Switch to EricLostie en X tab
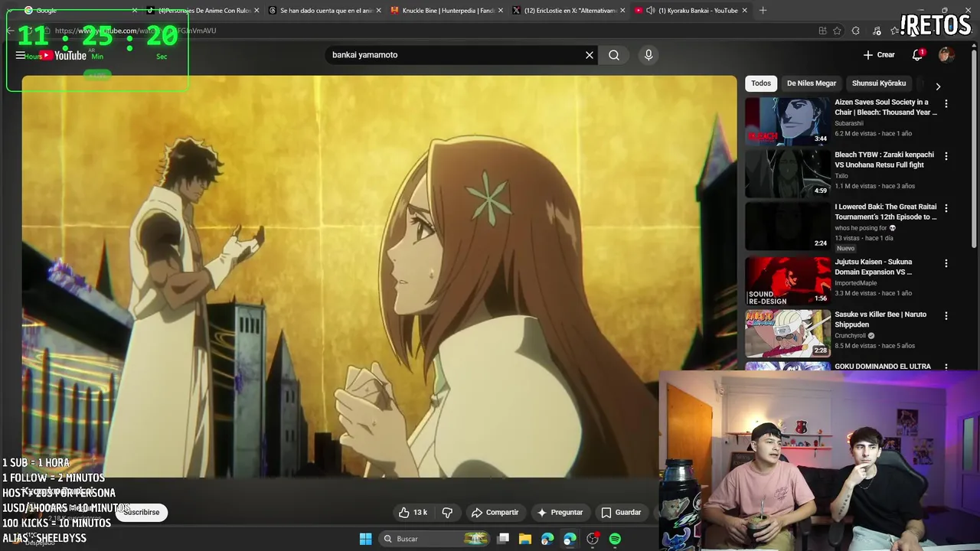Viewport: 980px width, 551px height. (x=569, y=10)
